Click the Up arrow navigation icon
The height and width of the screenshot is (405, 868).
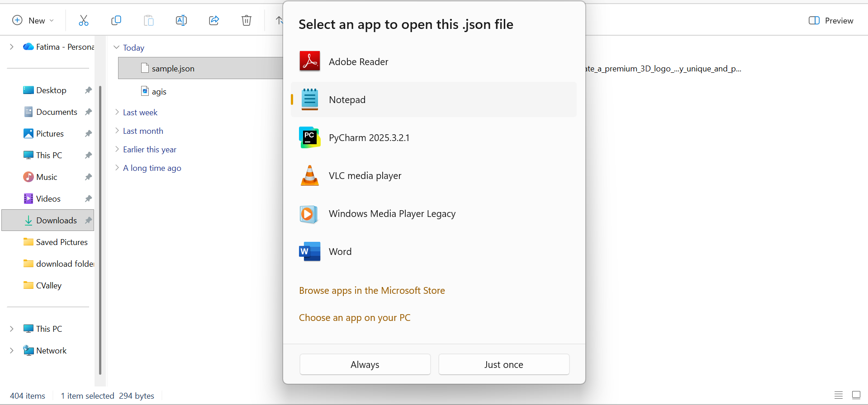tap(280, 20)
